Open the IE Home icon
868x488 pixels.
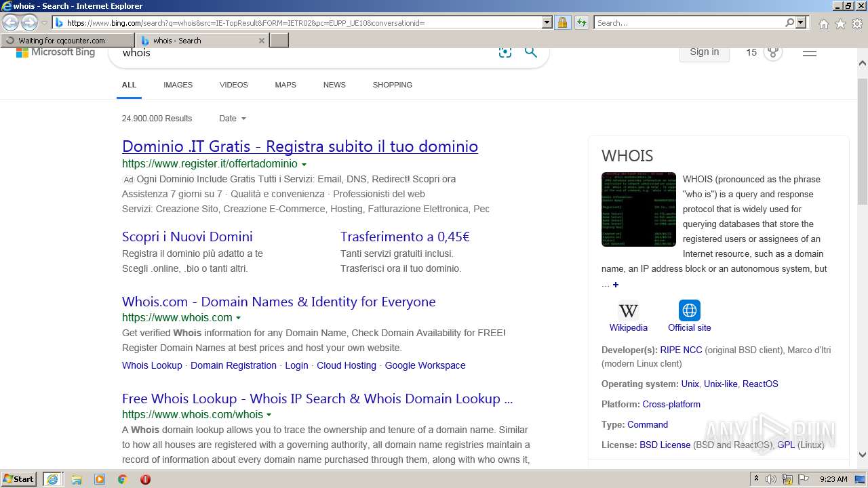point(823,24)
